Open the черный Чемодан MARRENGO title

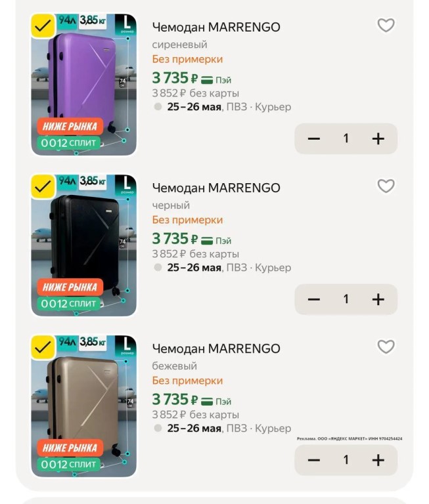coord(216,188)
